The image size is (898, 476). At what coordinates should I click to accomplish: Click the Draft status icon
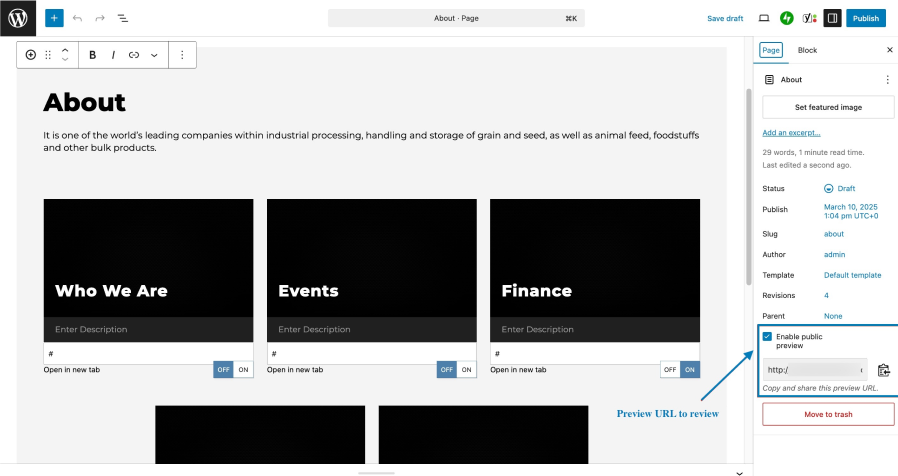[x=828, y=188]
